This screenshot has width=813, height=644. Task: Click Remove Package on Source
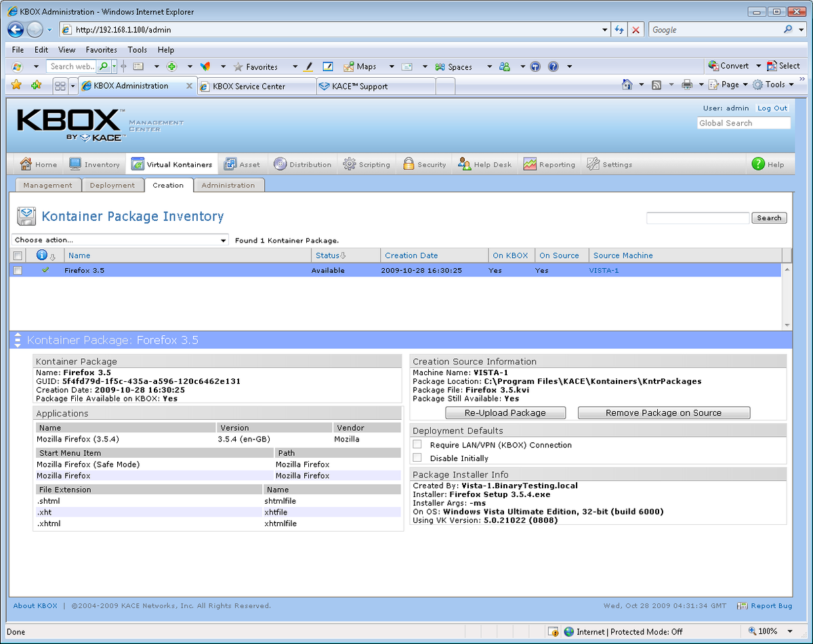[663, 412]
